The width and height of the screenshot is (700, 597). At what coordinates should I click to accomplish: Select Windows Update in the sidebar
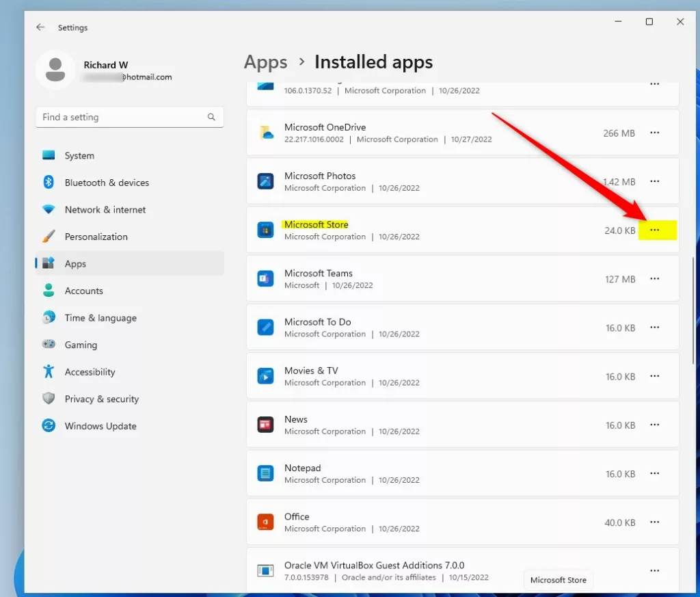(x=100, y=426)
